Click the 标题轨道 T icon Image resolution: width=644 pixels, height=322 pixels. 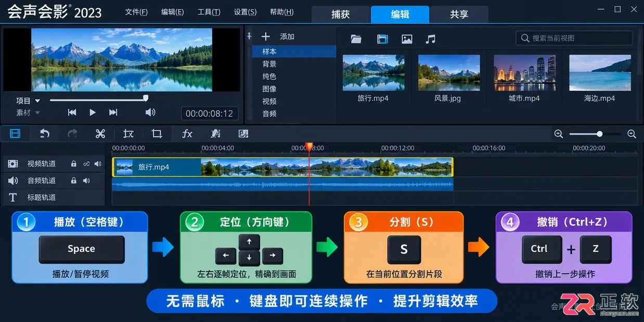pyautogui.click(x=13, y=197)
